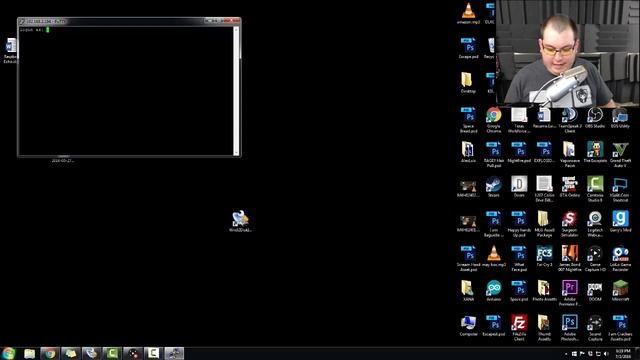Click PuTTY scrollbar down arrow

[x=236, y=153]
